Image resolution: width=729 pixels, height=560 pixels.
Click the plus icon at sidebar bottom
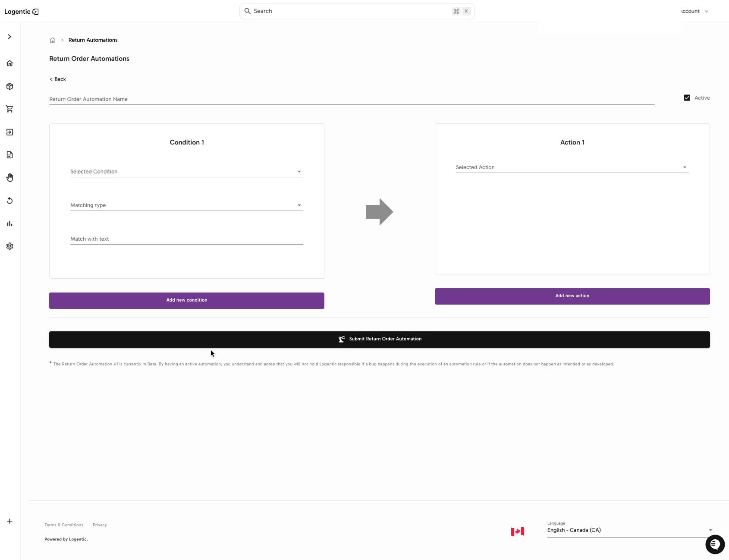pos(9,521)
